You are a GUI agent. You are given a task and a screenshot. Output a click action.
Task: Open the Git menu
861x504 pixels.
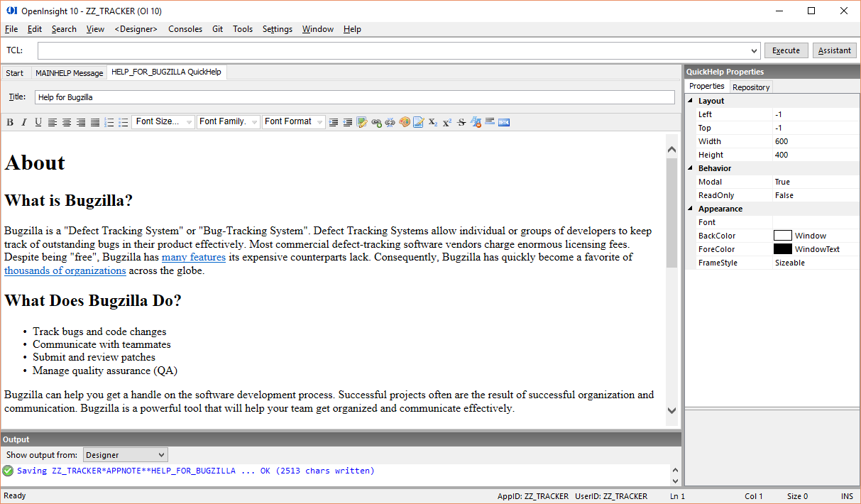217,29
